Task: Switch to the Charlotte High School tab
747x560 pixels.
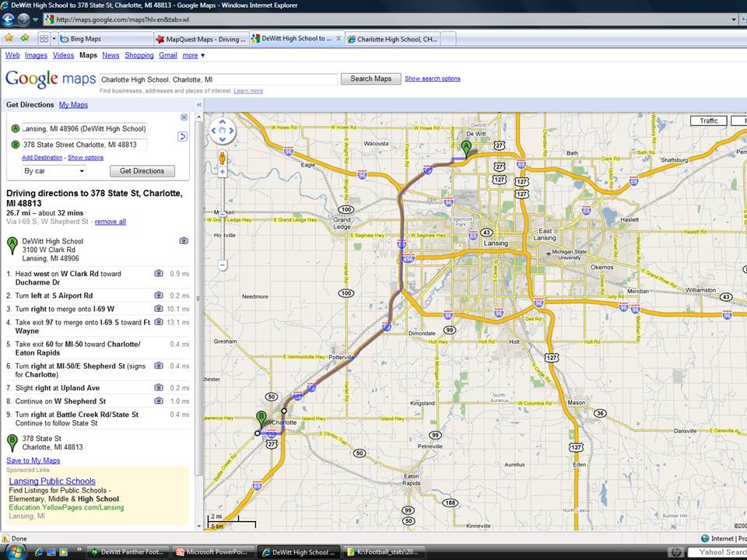Action: (392, 39)
